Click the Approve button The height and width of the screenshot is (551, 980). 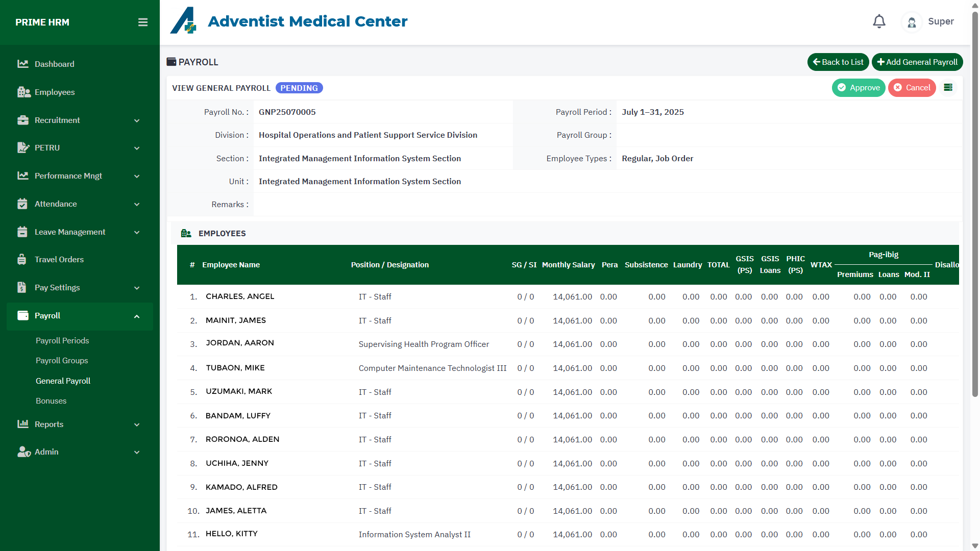[x=859, y=88]
